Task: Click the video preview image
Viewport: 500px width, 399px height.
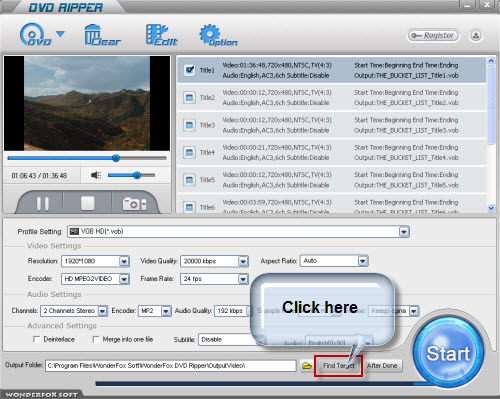Action: pos(87,103)
